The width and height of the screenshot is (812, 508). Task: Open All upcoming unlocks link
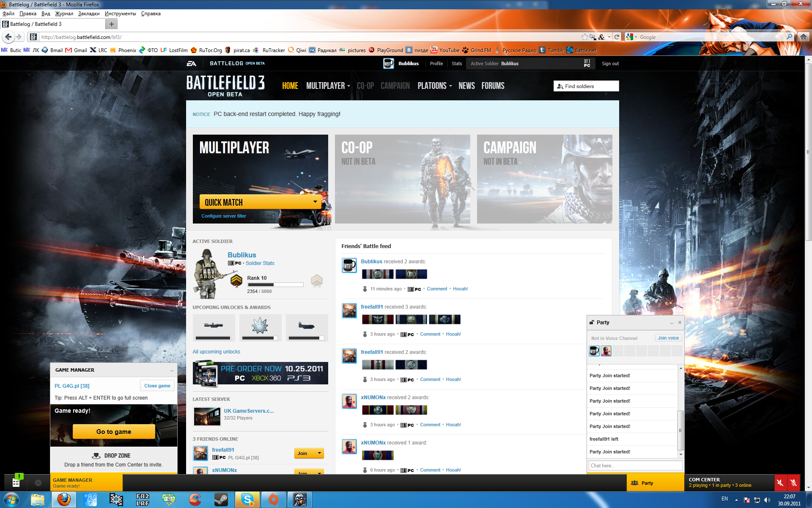point(217,352)
